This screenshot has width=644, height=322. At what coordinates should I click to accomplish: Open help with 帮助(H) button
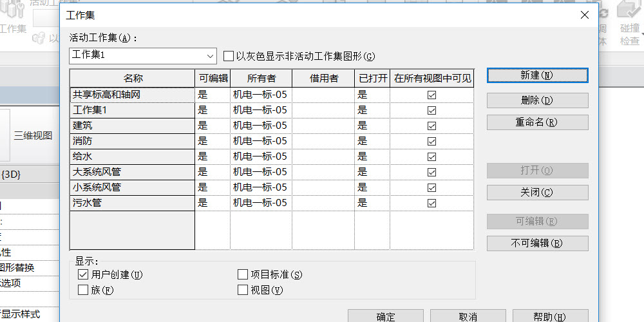click(550, 316)
